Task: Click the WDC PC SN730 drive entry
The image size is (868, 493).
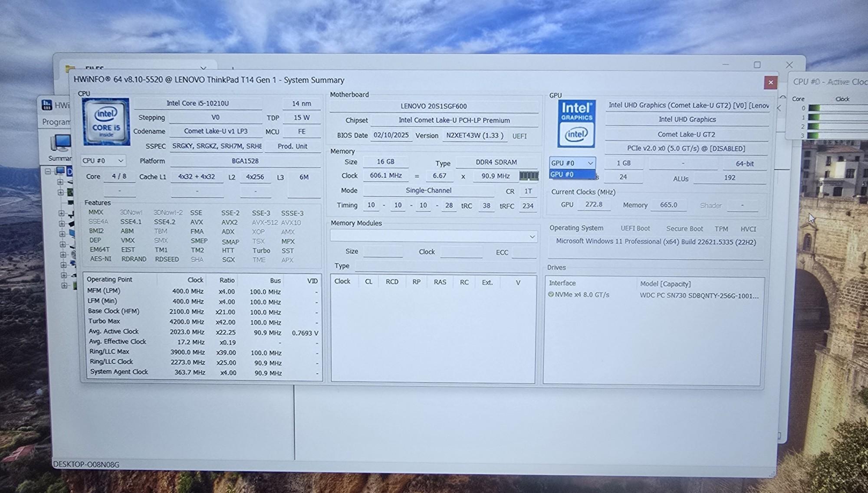Action: coord(699,296)
